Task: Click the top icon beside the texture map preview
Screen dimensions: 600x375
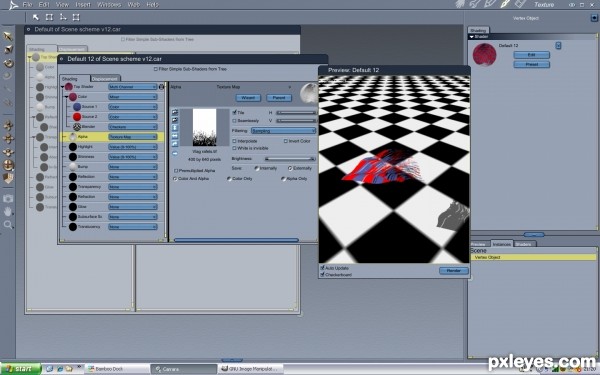Action: tap(175, 112)
